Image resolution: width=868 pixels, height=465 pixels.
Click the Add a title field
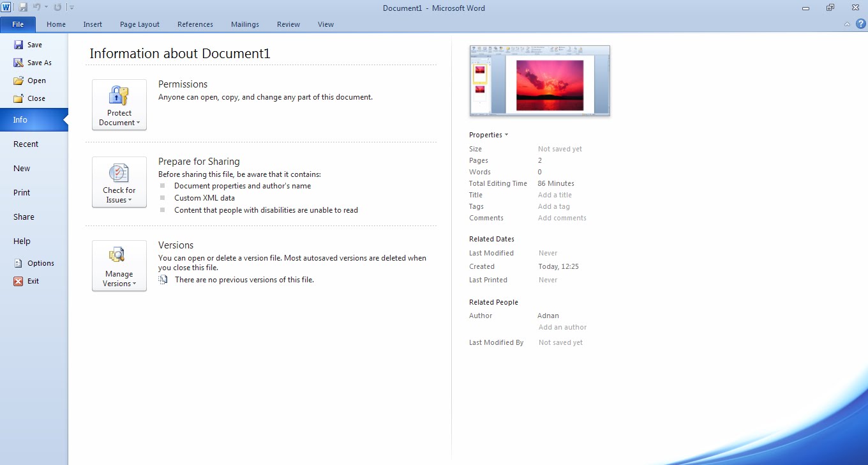(x=555, y=195)
